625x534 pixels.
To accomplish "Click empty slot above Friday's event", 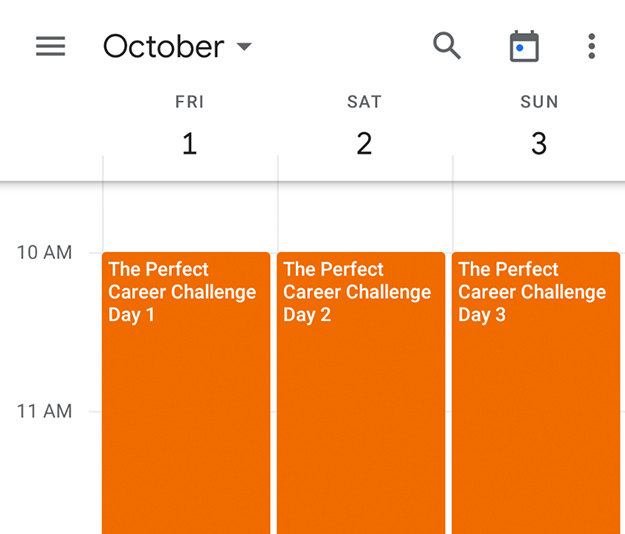I will [190, 217].
